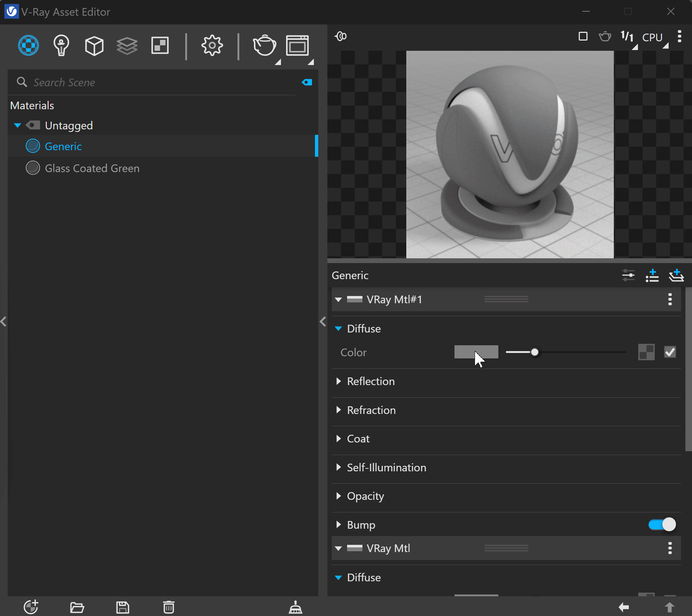Screen dimensions: 692x616
Task: Expand the Coat section
Action: pyautogui.click(x=338, y=438)
